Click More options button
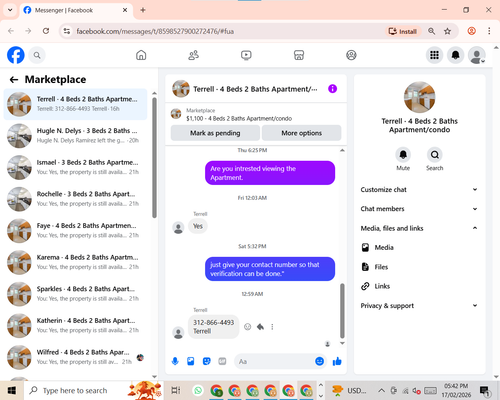Screen dimensions: 500x400 click(302, 133)
